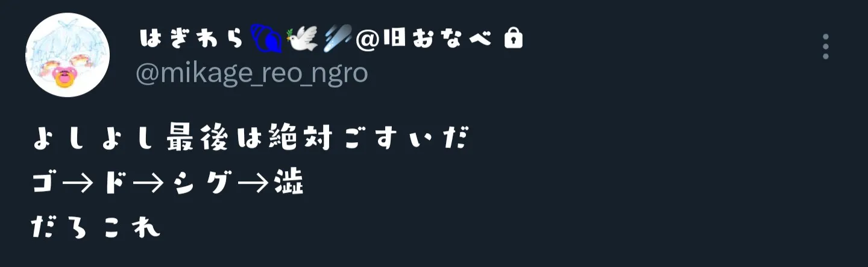Image resolution: width=868 pixels, height=267 pixels.
Task: Click tweet line よしよし最後は絶対ごすいだ
Action: tap(250, 140)
